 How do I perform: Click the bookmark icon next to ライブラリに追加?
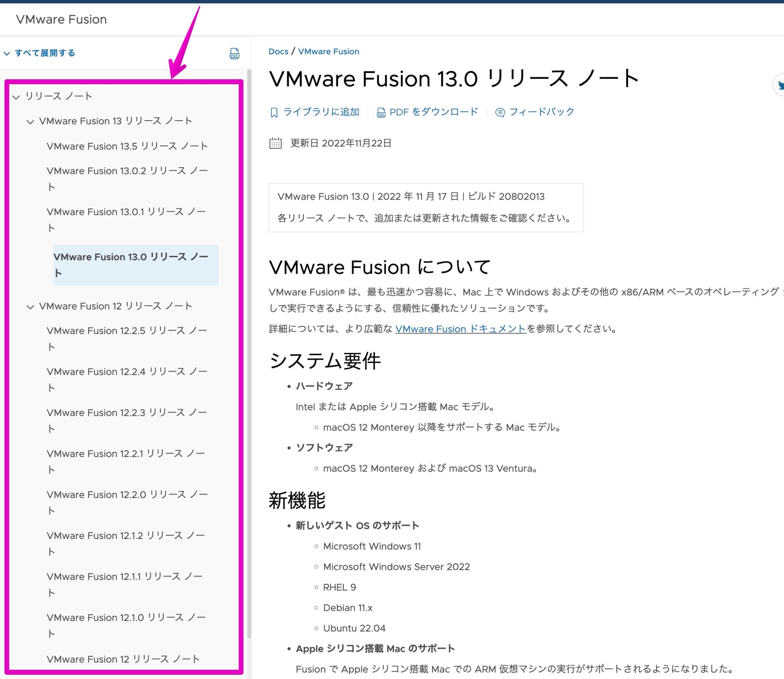273,112
